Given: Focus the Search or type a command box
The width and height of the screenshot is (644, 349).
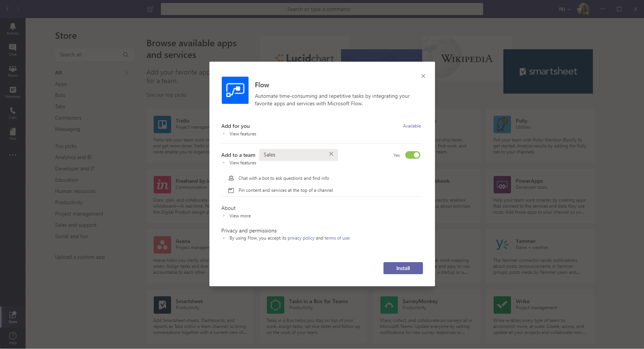Looking at the screenshot, I should click(x=322, y=9).
